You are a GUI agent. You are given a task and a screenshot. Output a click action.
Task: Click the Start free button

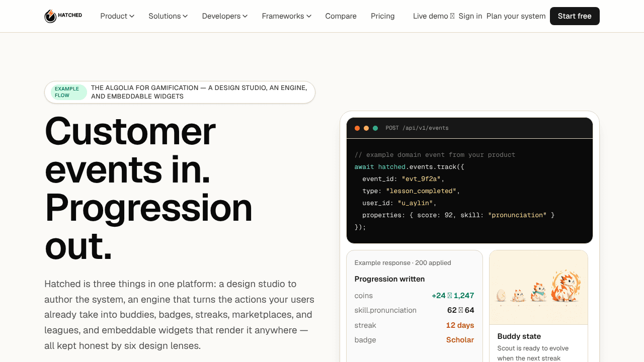[575, 16]
